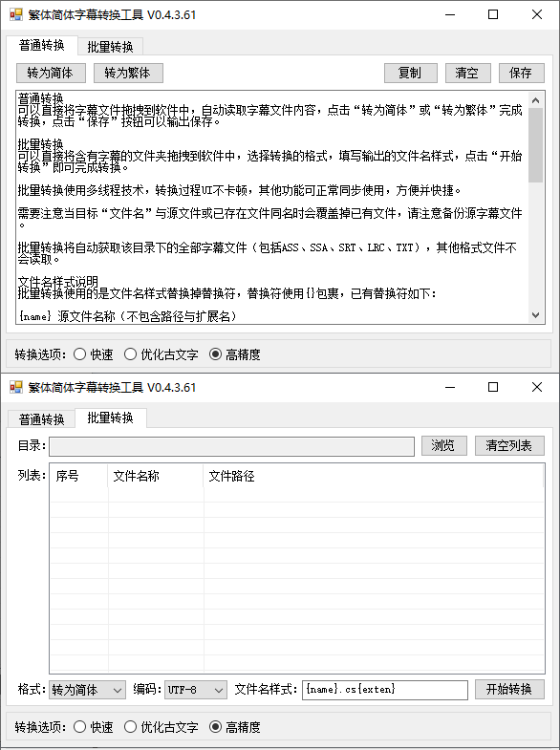The image size is (560, 750).
Task: Click the app icon in the top window title bar
Action: (16, 14)
